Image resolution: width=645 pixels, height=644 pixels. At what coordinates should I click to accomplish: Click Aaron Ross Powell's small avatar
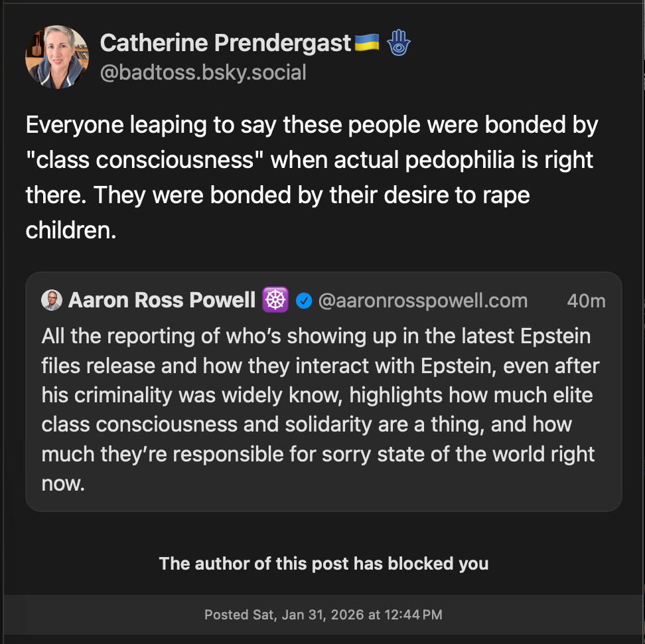51,301
